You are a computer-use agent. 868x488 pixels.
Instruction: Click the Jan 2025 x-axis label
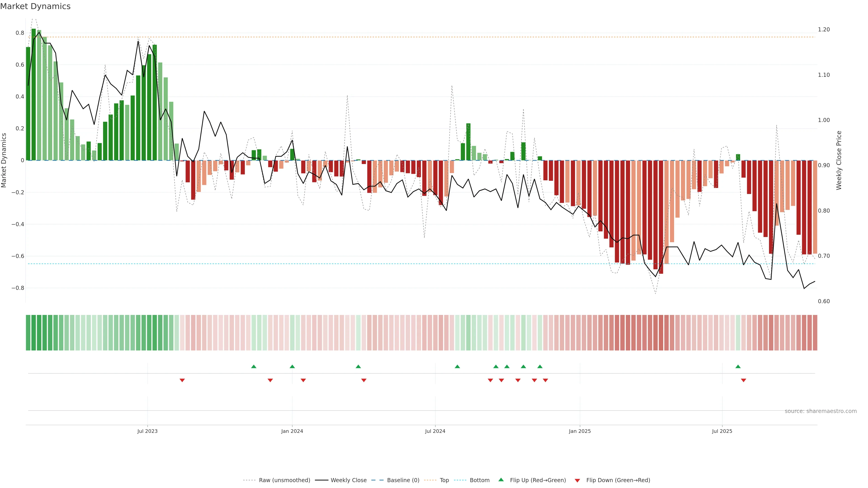pyautogui.click(x=580, y=431)
